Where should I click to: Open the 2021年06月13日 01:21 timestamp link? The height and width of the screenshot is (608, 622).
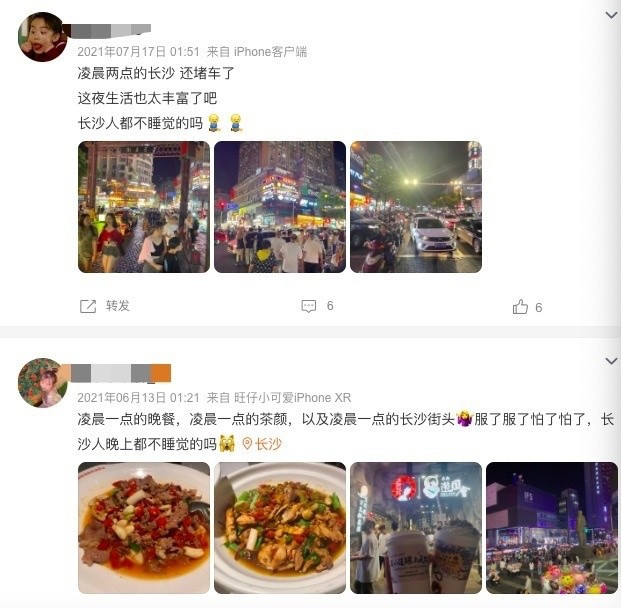pos(138,397)
